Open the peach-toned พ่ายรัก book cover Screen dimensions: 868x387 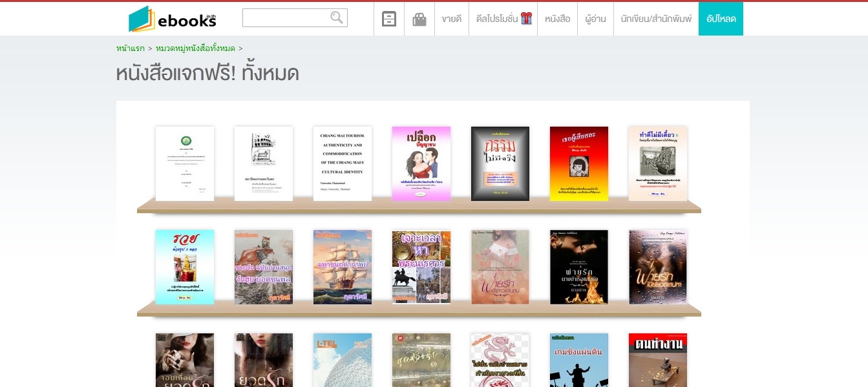(500, 267)
